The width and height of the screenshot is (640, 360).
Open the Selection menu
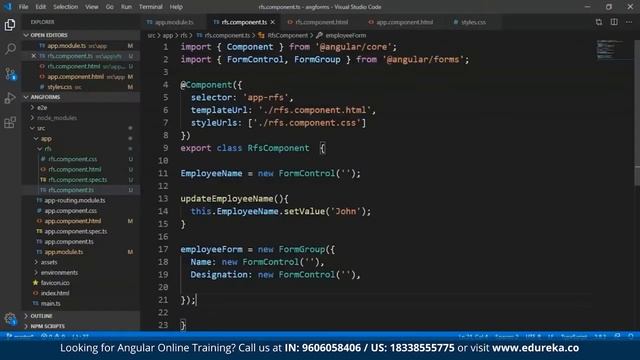pyautogui.click(x=65, y=7)
